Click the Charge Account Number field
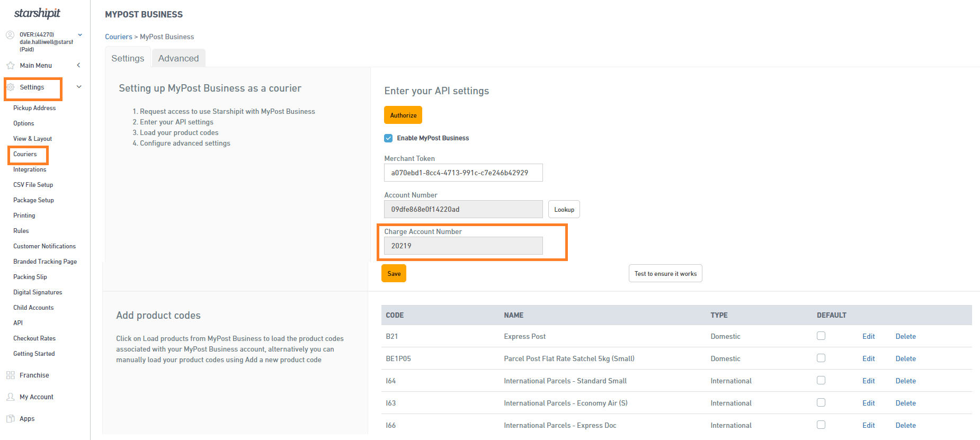Image resolution: width=980 pixels, height=440 pixels. coord(464,246)
